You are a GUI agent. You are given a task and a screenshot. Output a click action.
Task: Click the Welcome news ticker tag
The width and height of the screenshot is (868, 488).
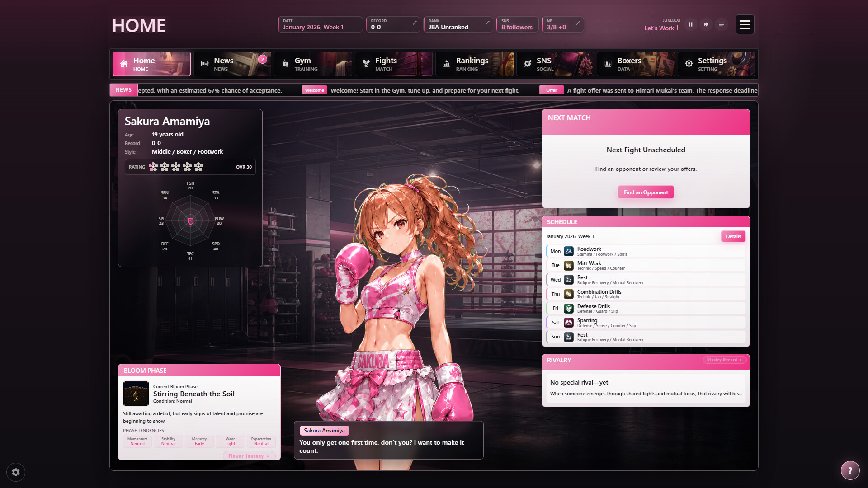tap(314, 90)
